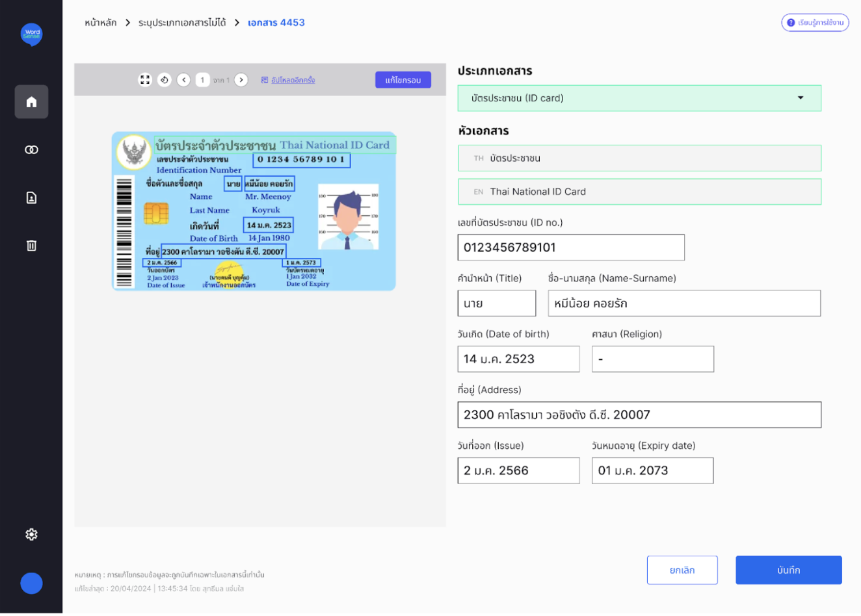861x616 pixels.
Task: Click the ระบุประเภทเอกสารไม่ได้ breadcrumb
Action: 182,23
